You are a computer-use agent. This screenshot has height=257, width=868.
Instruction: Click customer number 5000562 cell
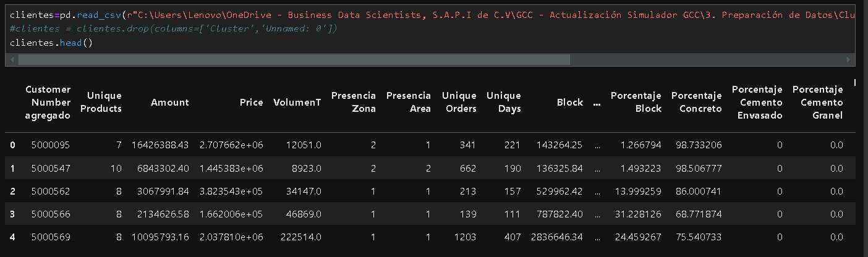[51, 191]
